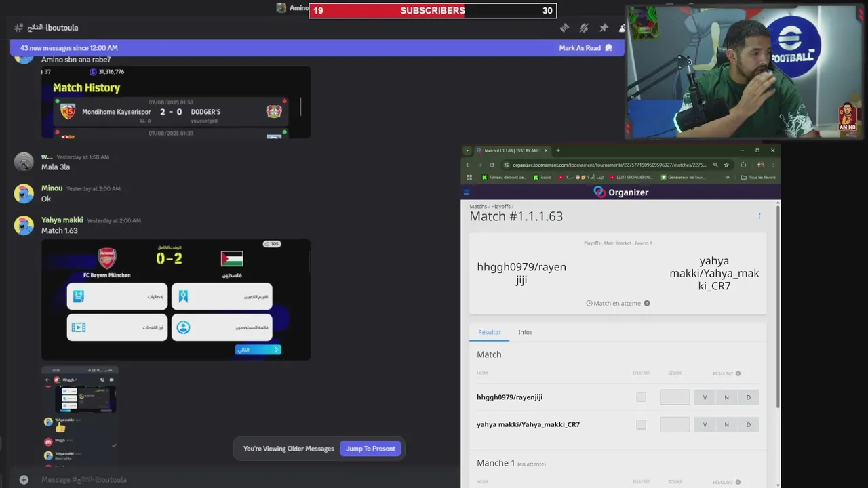Reload the toornament page
This screenshot has width=868, height=488.
(x=492, y=165)
